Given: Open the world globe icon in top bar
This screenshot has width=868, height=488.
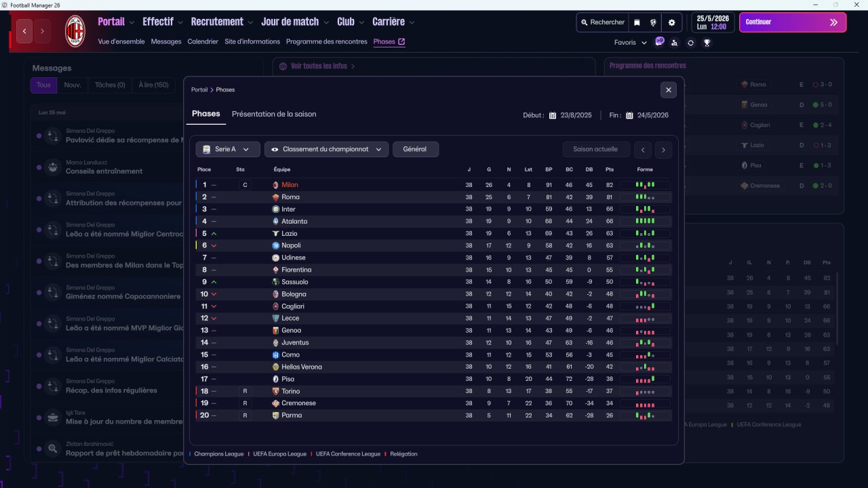Looking at the screenshot, I should [x=653, y=22].
